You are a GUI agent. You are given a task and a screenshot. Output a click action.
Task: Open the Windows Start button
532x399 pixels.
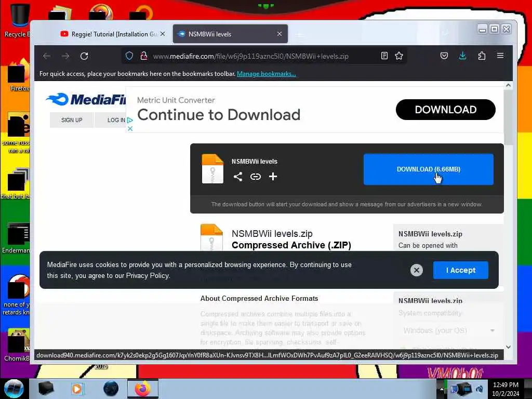[14, 389]
